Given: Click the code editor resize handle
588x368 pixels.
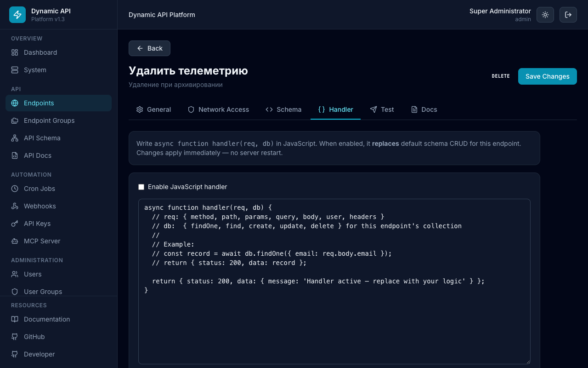Looking at the screenshot, I should pos(527,361).
